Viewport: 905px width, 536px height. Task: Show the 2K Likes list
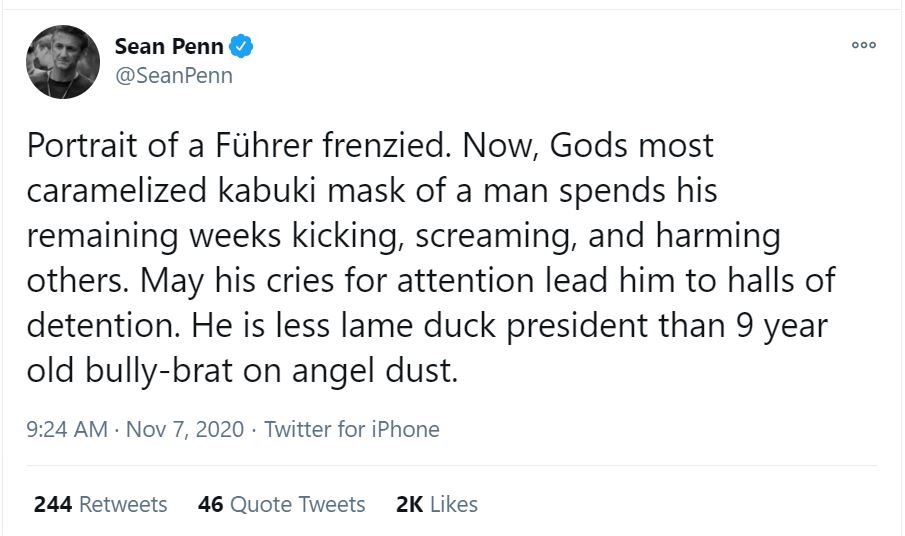437,504
